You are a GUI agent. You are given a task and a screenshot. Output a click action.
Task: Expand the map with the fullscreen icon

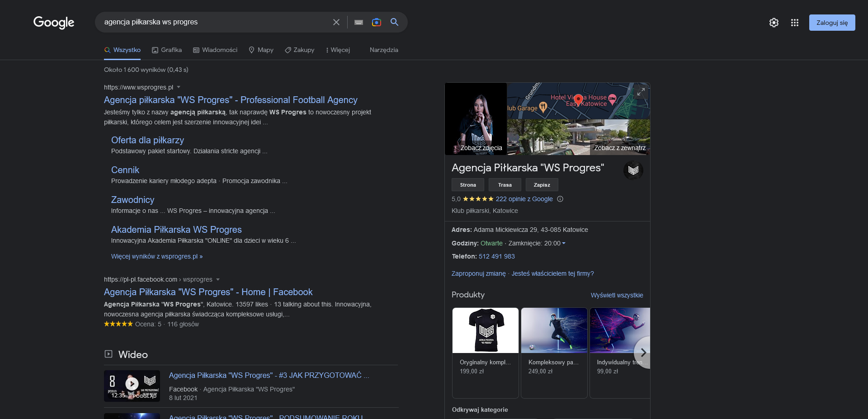(x=641, y=92)
